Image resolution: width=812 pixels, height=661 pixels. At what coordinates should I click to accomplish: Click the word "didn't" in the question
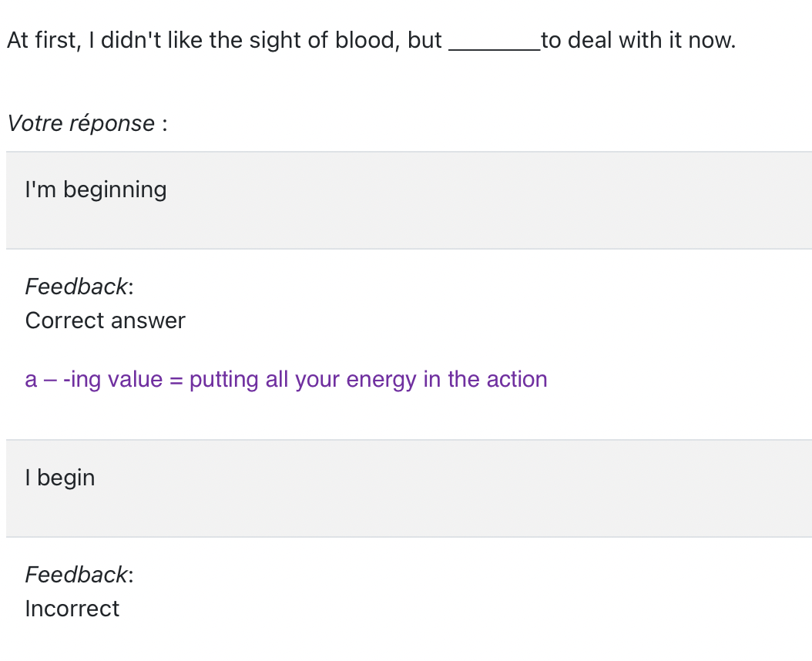pos(129,40)
